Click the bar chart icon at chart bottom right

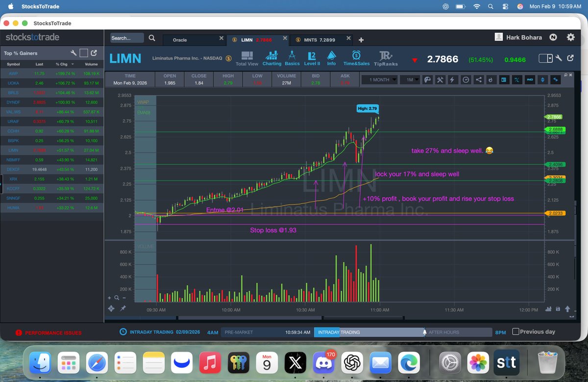coord(549,309)
